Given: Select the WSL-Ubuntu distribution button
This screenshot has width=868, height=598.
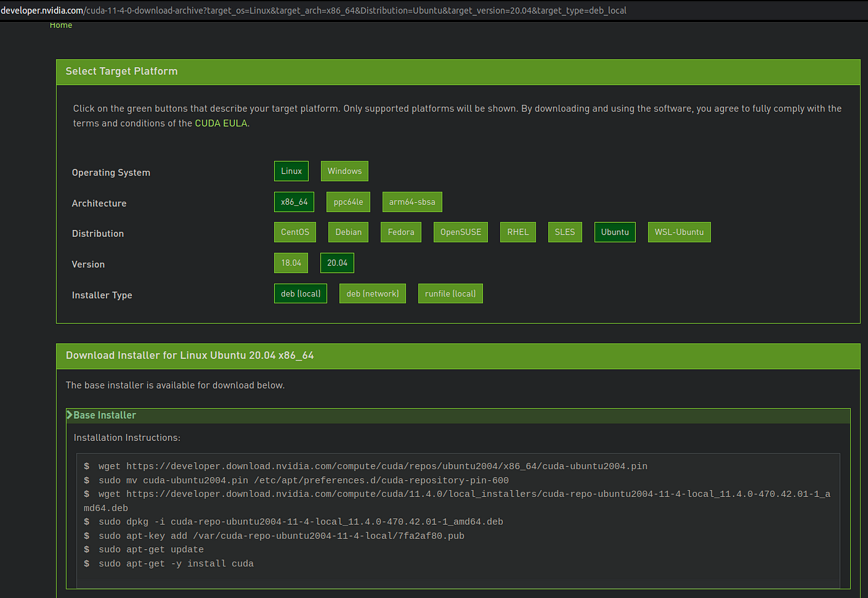Looking at the screenshot, I should [680, 233].
